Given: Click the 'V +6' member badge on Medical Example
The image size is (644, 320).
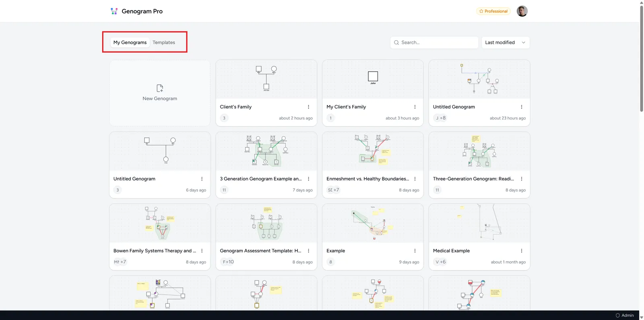Looking at the screenshot, I should 441,262.
